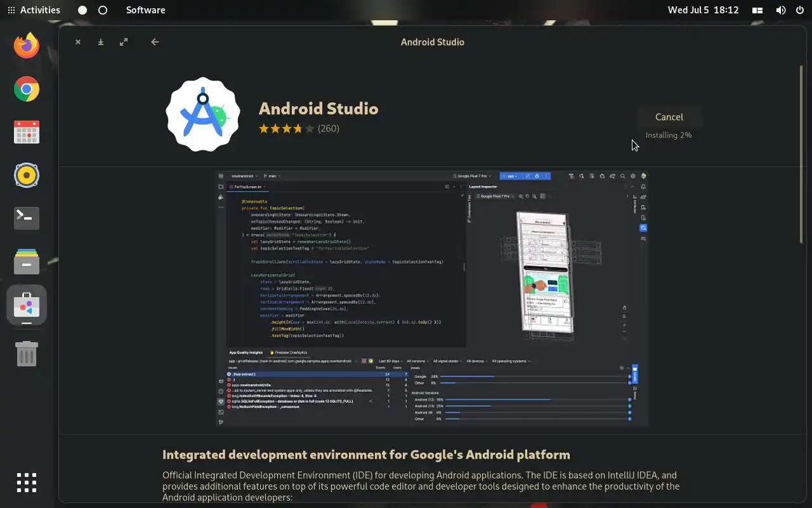Show all applications grid

coord(27,483)
